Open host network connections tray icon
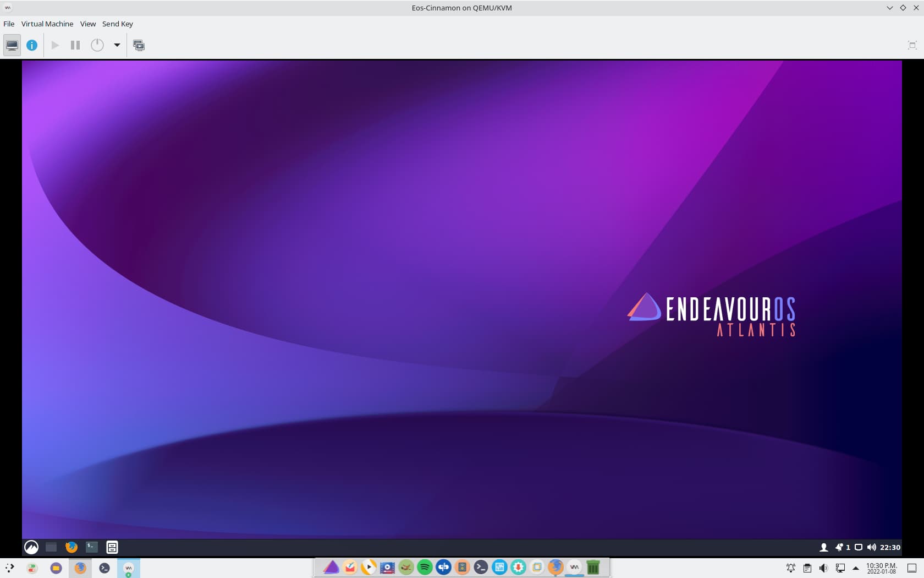924x578 pixels. tap(840, 568)
